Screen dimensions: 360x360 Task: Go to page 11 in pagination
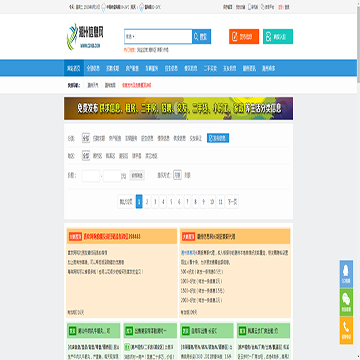220,202
